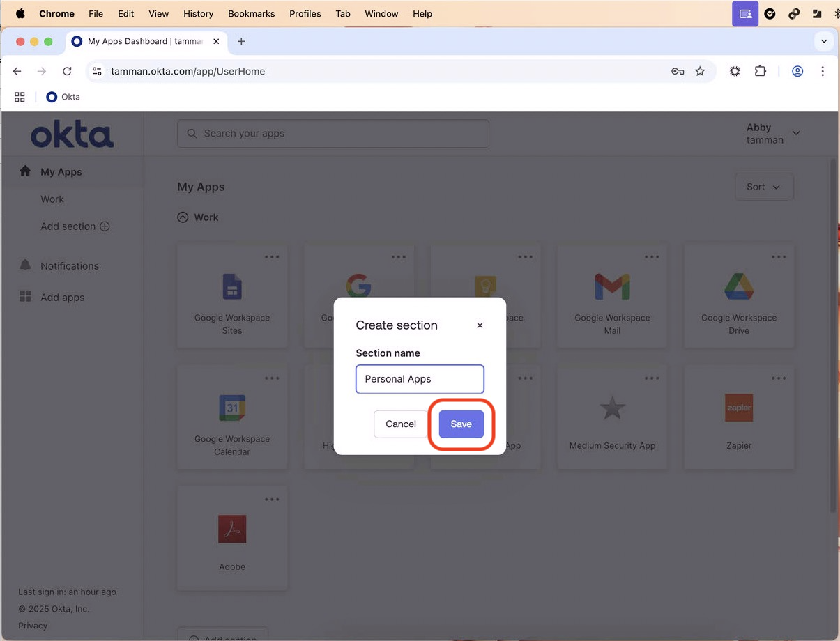Reload the page with the refresh icon

pyautogui.click(x=67, y=71)
